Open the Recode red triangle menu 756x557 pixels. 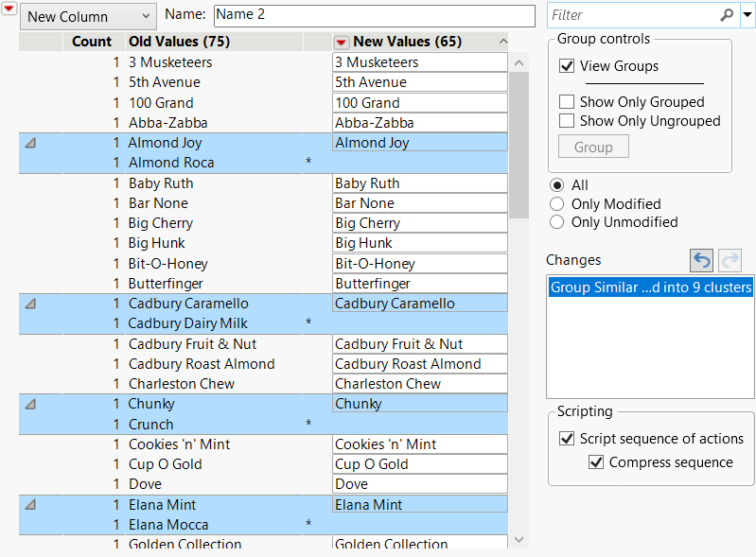pyautogui.click(x=9, y=9)
